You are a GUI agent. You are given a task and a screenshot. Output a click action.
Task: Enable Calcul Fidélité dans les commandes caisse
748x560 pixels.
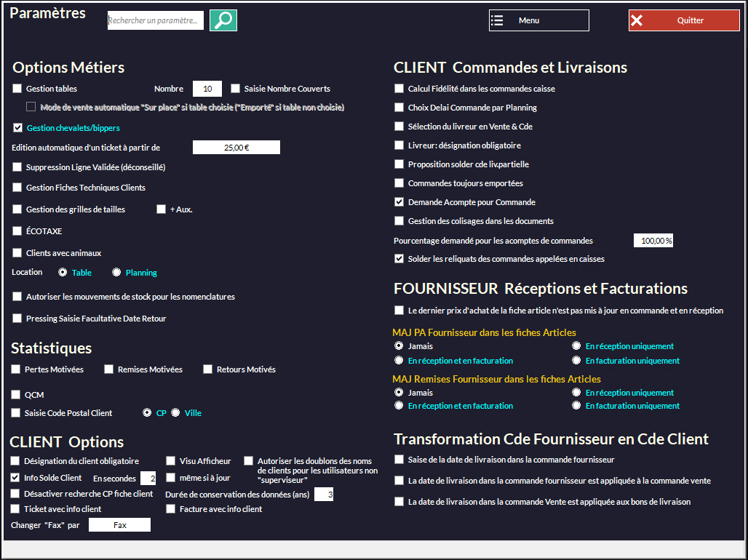coord(399,89)
